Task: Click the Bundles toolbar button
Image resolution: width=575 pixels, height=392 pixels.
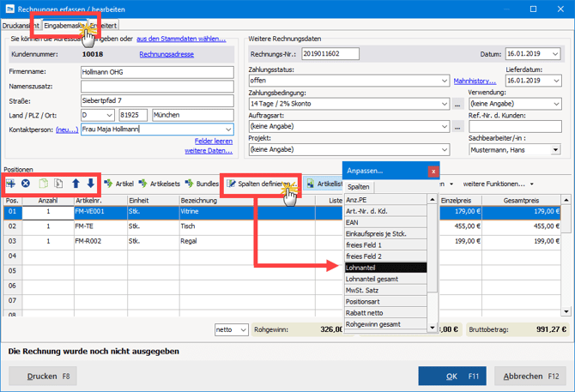Action: tap(203, 184)
